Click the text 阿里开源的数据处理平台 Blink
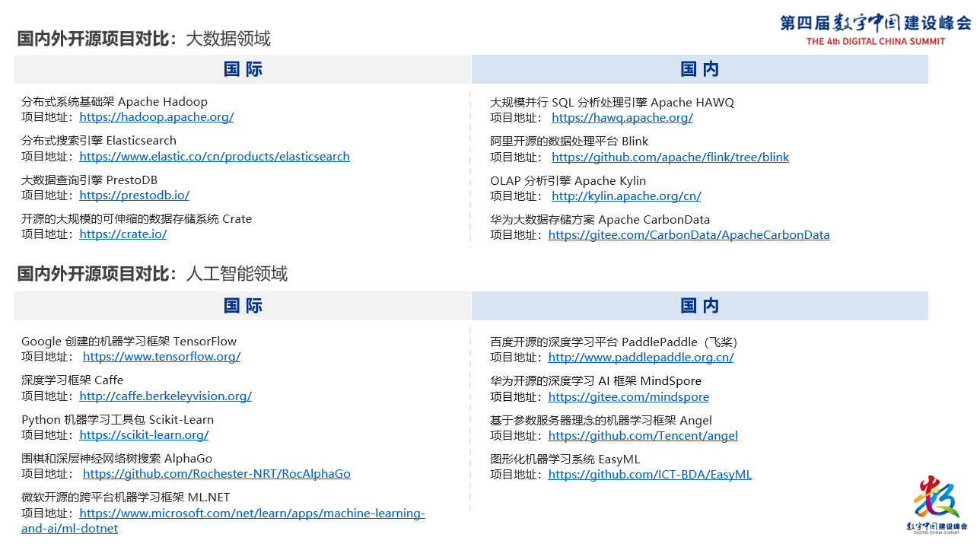Viewport: 980px width, 547px height. 569,142
